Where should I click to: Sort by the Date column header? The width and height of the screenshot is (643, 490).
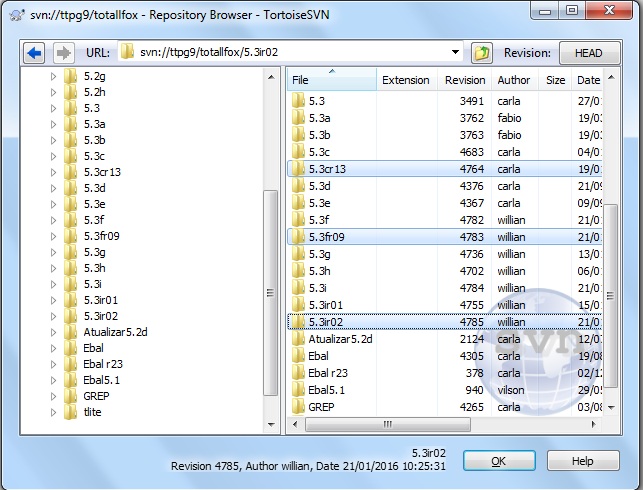coord(588,80)
